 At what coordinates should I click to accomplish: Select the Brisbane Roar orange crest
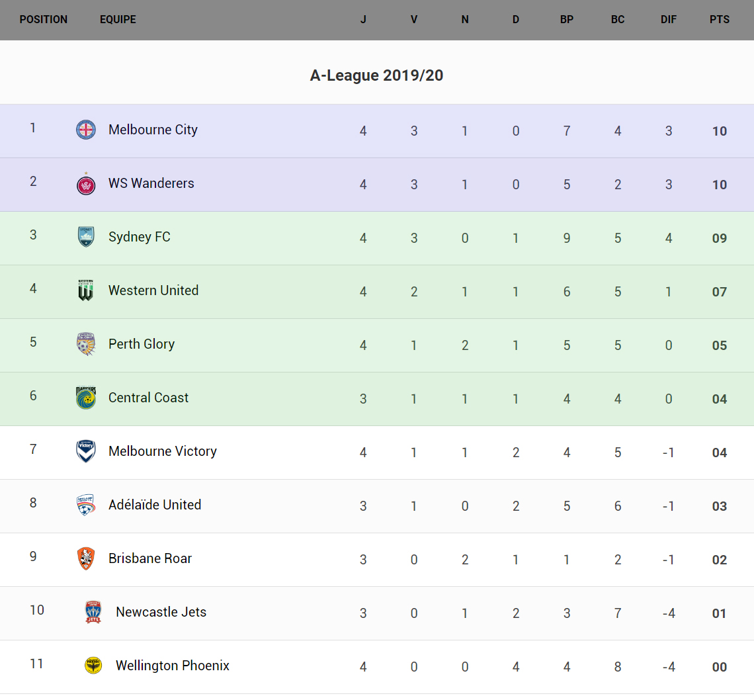[x=86, y=558]
